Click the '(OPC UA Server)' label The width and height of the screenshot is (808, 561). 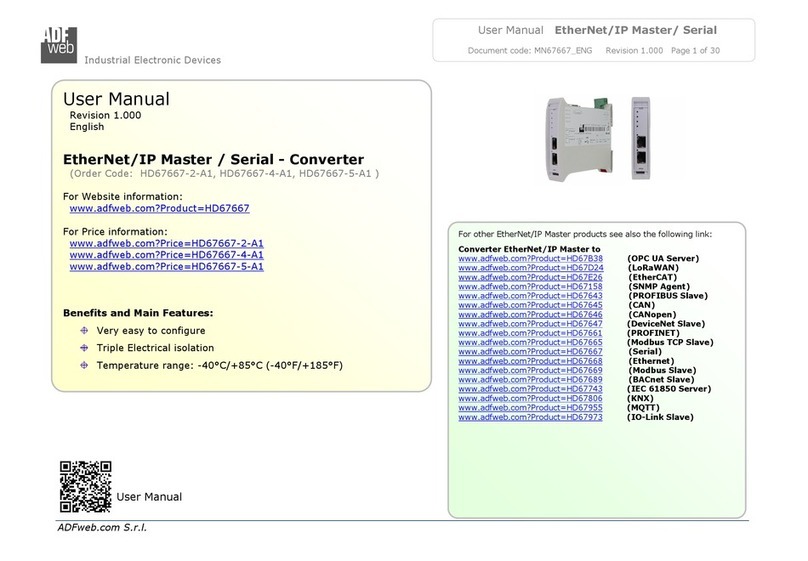(x=663, y=259)
